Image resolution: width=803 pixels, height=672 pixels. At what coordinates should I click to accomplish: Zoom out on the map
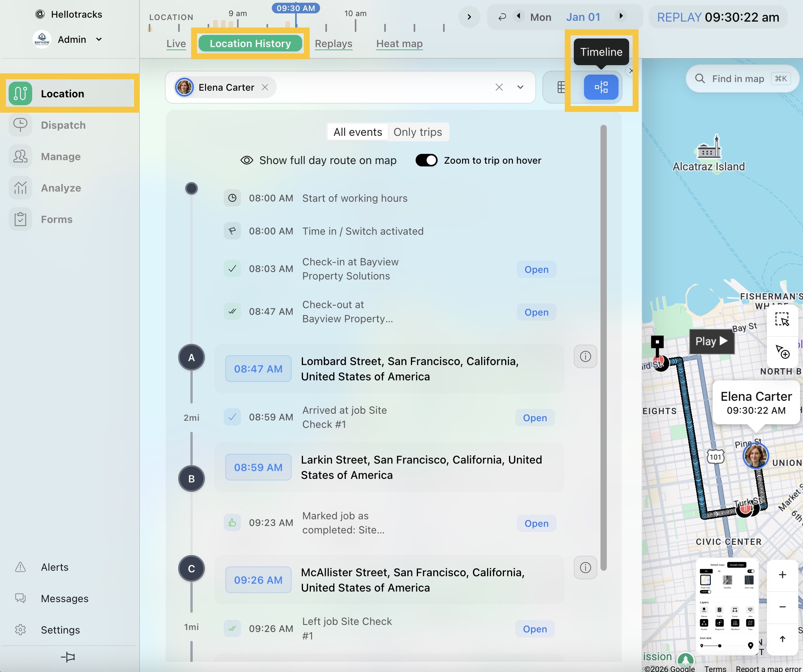(782, 607)
